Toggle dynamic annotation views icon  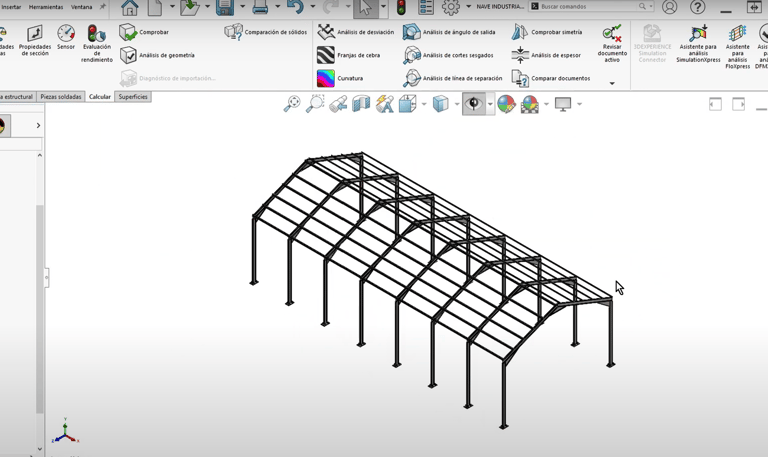(x=384, y=104)
